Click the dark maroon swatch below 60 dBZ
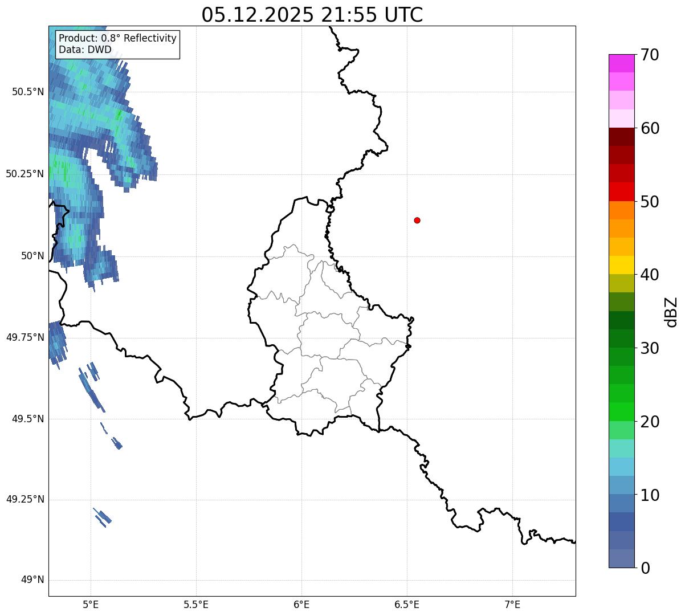685x616 pixels. [622, 137]
